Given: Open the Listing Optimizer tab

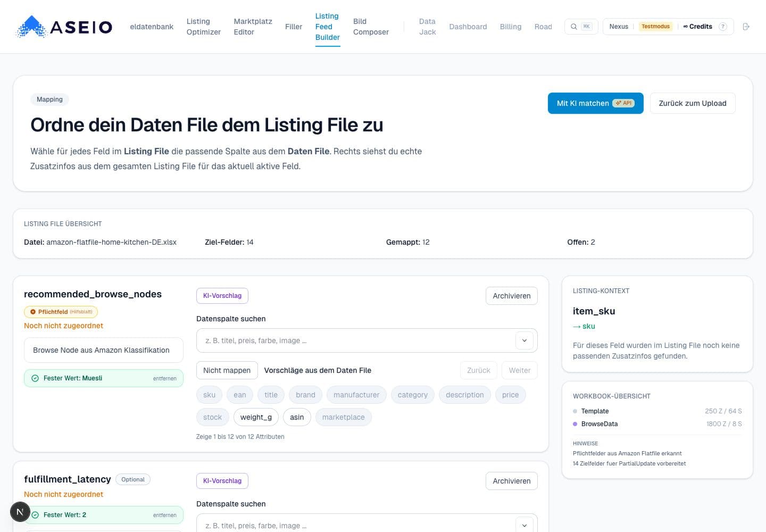Looking at the screenshot, I should coord(203,27).
